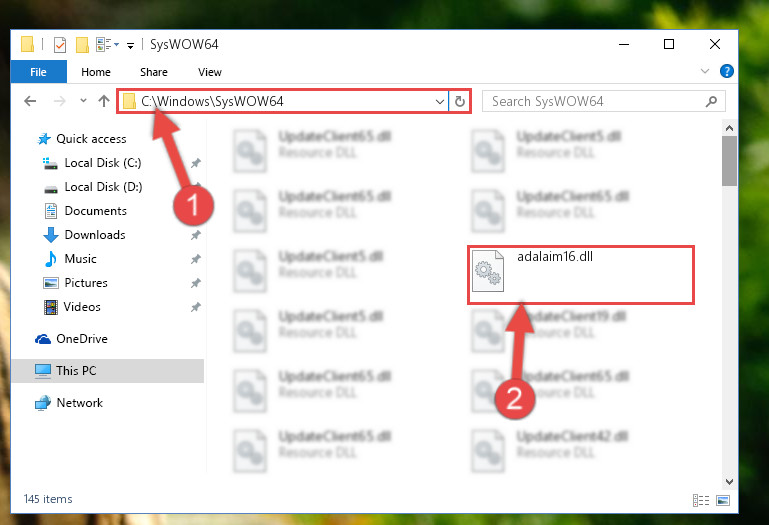Screen dimensions: 769x525
Task: Click the Properties icon in title bar
Action: pyautogui.click(x=60, y=45)
